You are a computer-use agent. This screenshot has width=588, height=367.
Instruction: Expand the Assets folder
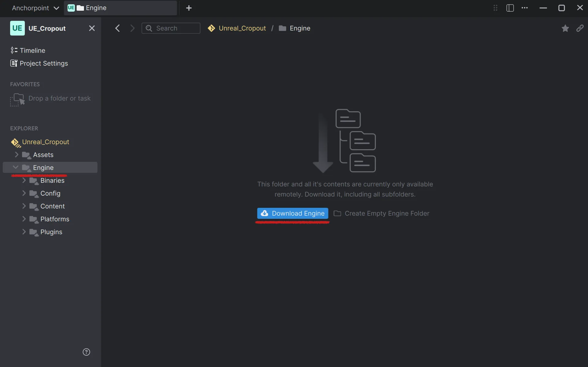point(17,155)
